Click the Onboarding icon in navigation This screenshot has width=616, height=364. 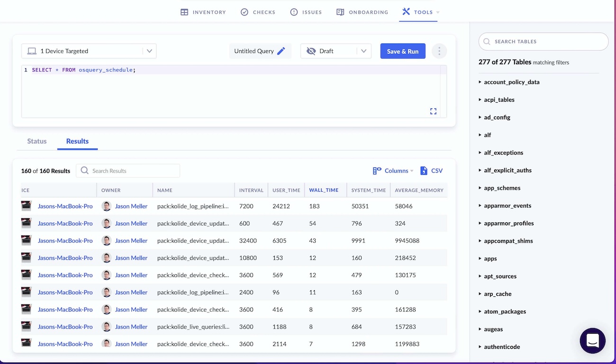click(x=340, y=12)
